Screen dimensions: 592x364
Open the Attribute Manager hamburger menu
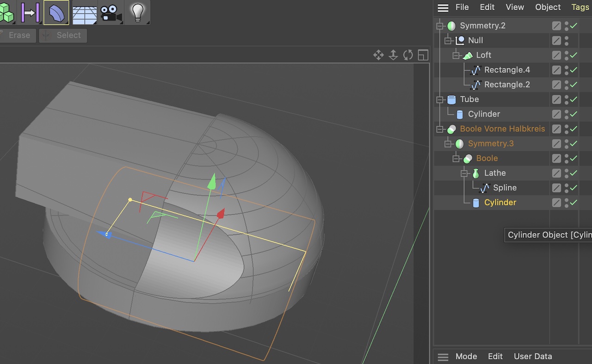pyautogui.click(x=443, y=357)
